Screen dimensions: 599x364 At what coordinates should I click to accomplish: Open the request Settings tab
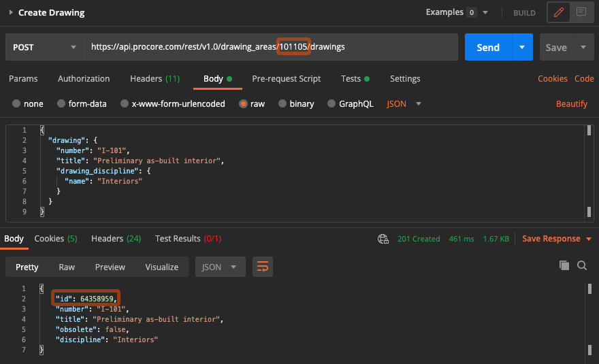click(x=405, y=79)
